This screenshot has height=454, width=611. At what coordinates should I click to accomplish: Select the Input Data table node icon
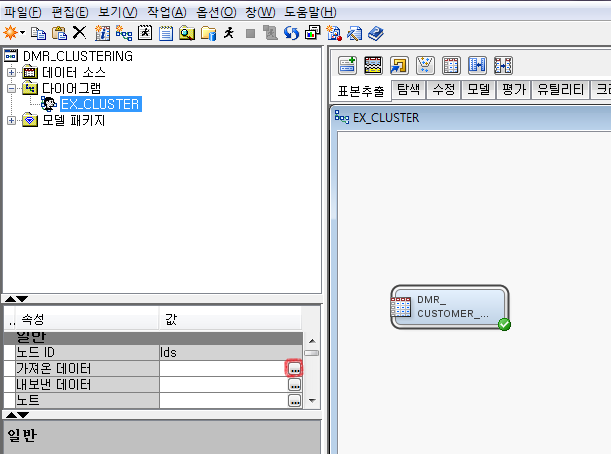tap(451, 65)
